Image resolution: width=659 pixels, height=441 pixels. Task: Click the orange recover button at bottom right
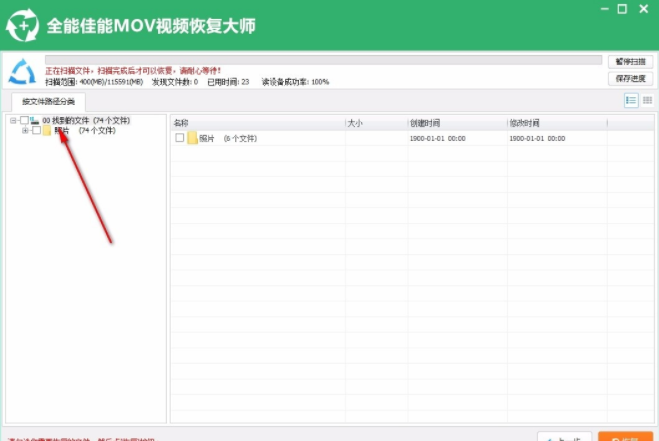[x=625, y=437]
